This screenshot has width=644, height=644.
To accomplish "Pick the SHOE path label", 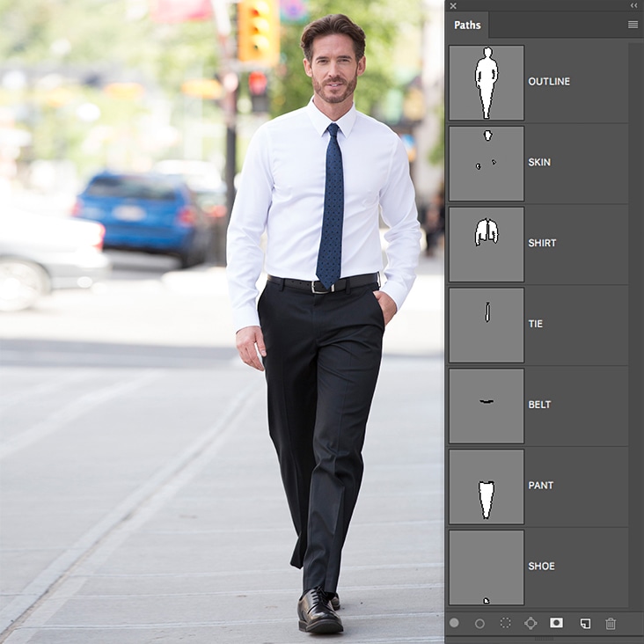I will 541,566.
